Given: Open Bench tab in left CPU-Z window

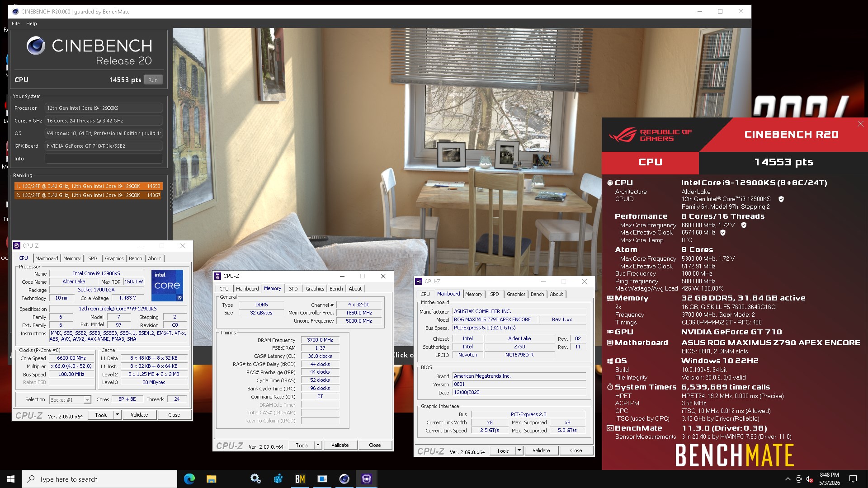Looking at the screenshot, I should click(x=135, y=258).
